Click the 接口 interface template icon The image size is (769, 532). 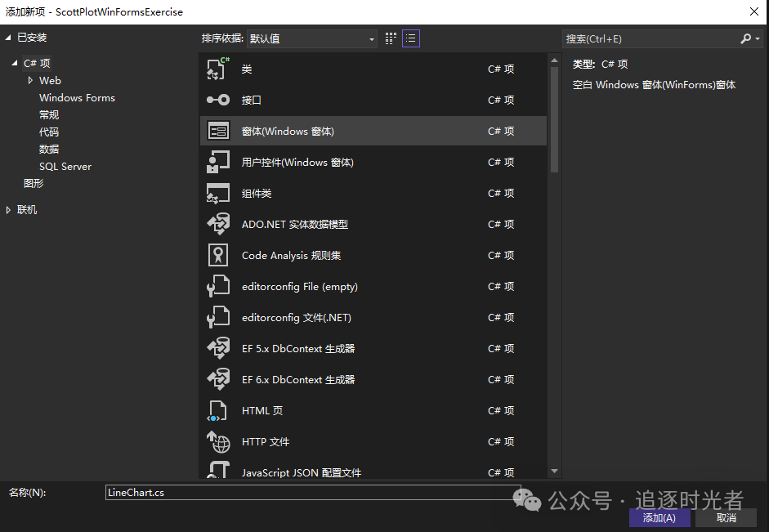218,100
